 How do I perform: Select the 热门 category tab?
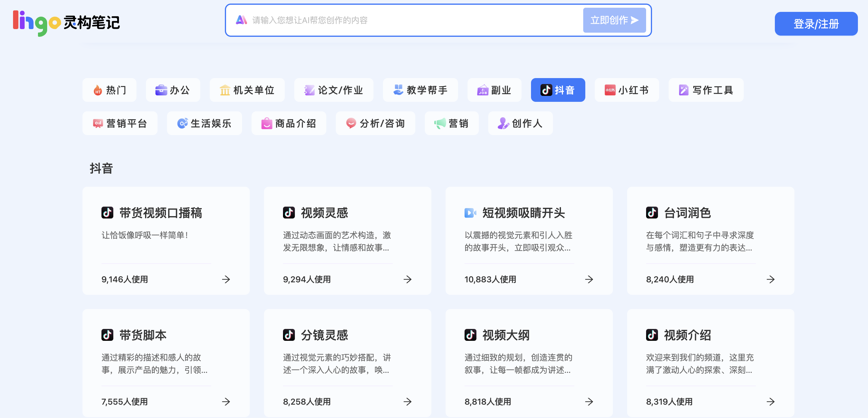(109, 90)
